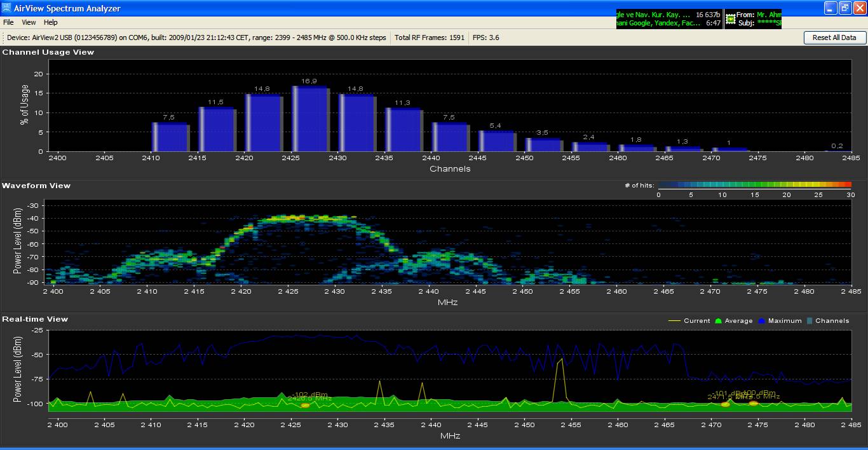Click the # of hits color gradient bar
The height and width of the screenshot is (450, 868).
coord(754,185)
